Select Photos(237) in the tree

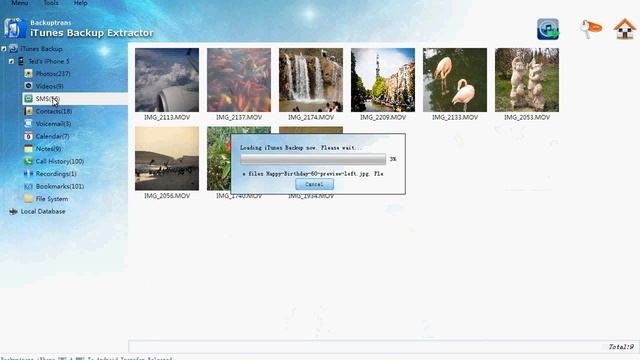53,74
